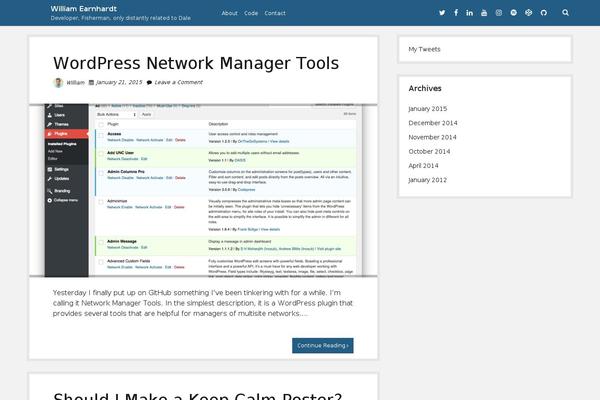
Task: Open the Should I Make a Keep Calm Poster post
Action: 197,396
